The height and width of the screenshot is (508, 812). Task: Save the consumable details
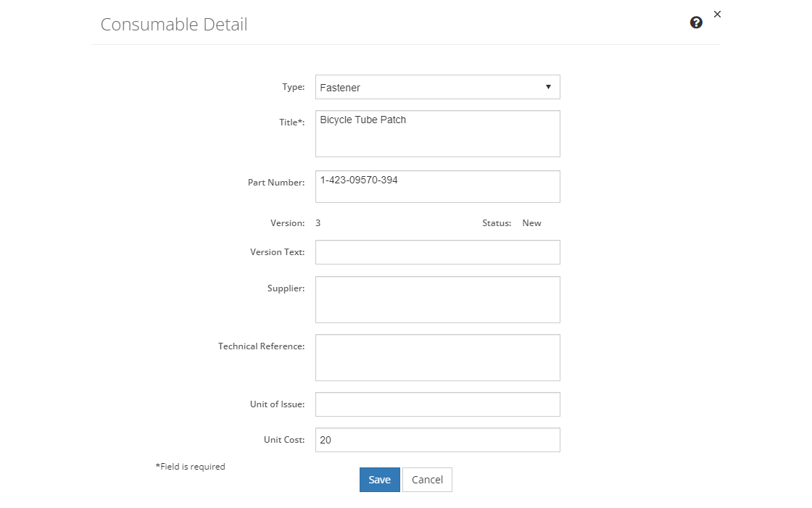(x=380, y=480)
